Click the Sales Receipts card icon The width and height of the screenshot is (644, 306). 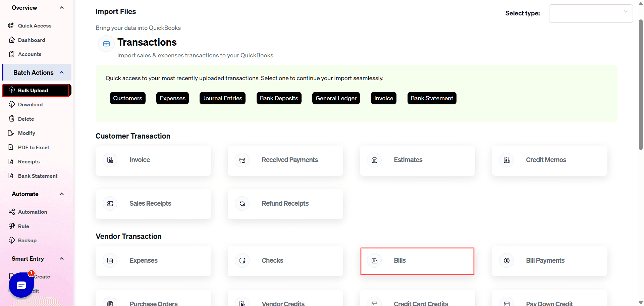110,204
